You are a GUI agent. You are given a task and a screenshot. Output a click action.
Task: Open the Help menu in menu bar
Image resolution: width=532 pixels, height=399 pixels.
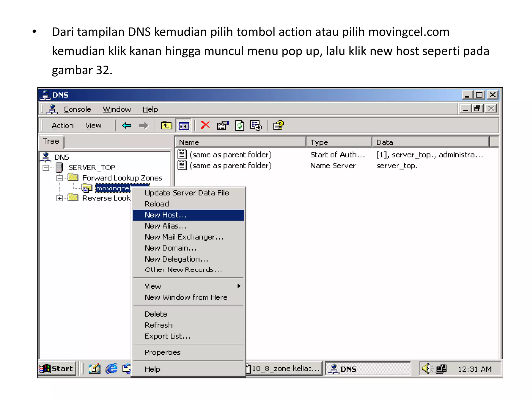150,109
